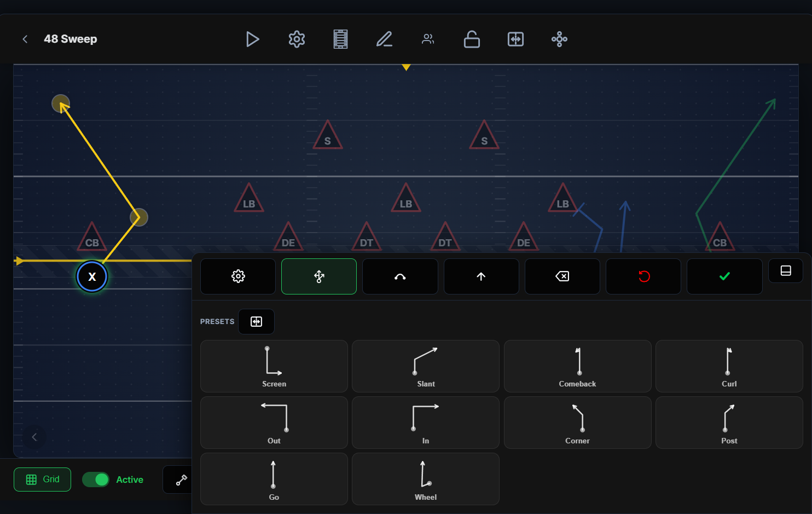This screenshot has height=514, width=812.
Task: Apply the Wheel route preset
Action: (426, 479)
